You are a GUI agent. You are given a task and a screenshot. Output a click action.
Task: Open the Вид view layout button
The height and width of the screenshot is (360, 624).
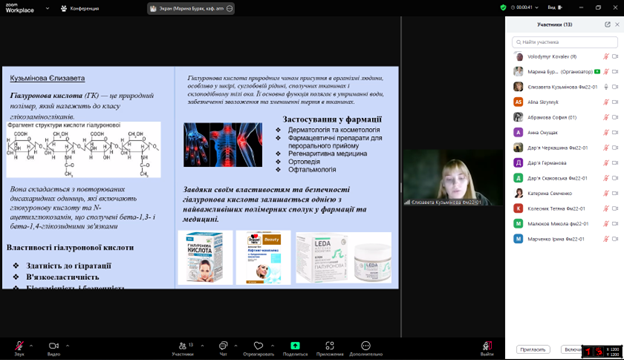point(554,8)
